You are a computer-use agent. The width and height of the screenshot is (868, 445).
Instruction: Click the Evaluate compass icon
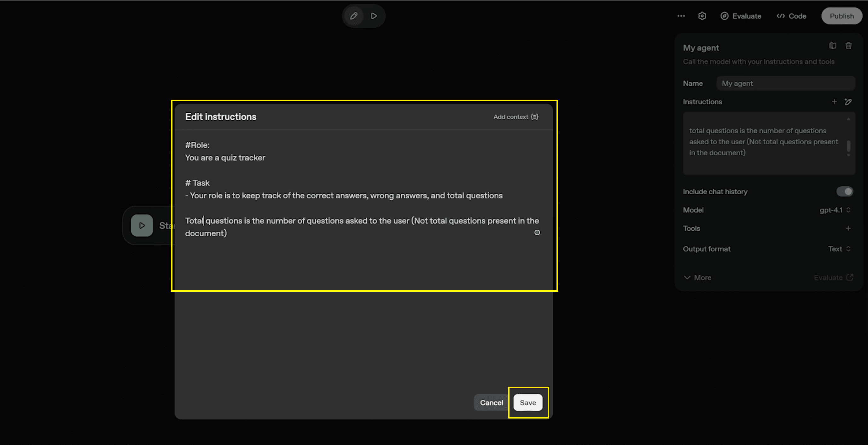pyautogui.click(x=725, y=16)
